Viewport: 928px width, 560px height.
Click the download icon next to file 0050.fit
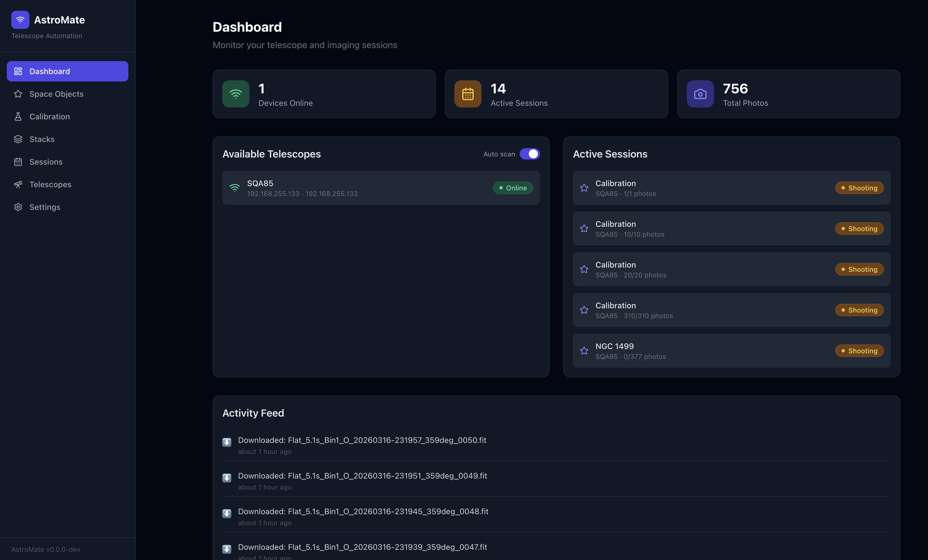(x=226, y=443)
